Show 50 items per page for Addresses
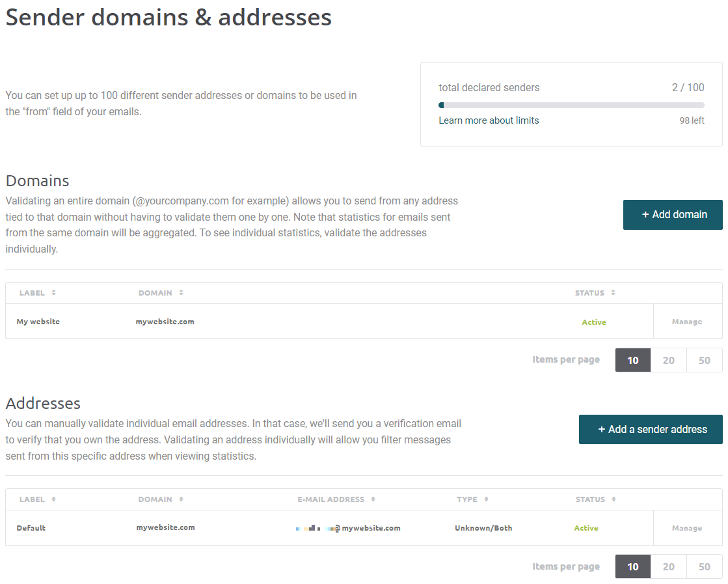This screenshot has width=728, height=584. [705, 566]
